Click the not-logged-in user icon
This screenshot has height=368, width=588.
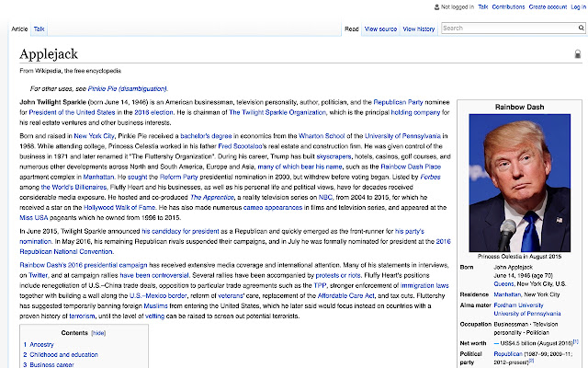point(436,7)
